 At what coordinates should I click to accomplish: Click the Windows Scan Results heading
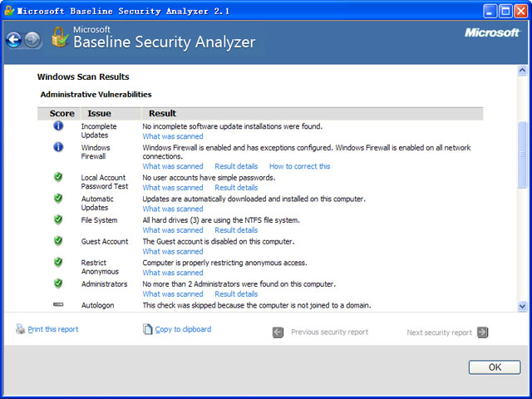click(83, 76)
